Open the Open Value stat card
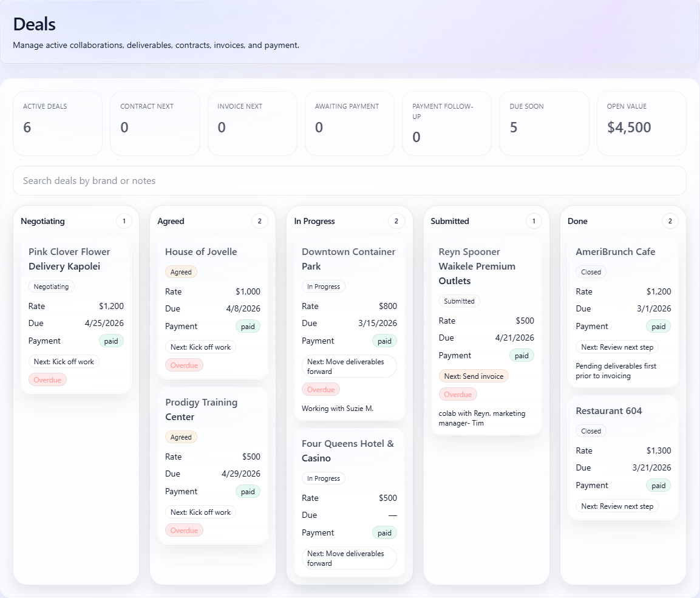This screenshot has width=700, height=598. click(642, 124)
